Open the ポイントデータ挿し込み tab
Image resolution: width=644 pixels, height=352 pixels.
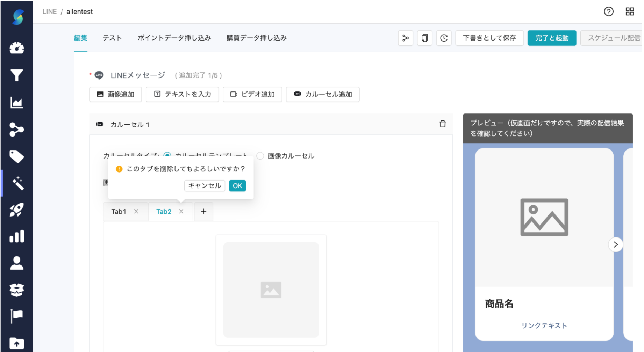(174, 38)
